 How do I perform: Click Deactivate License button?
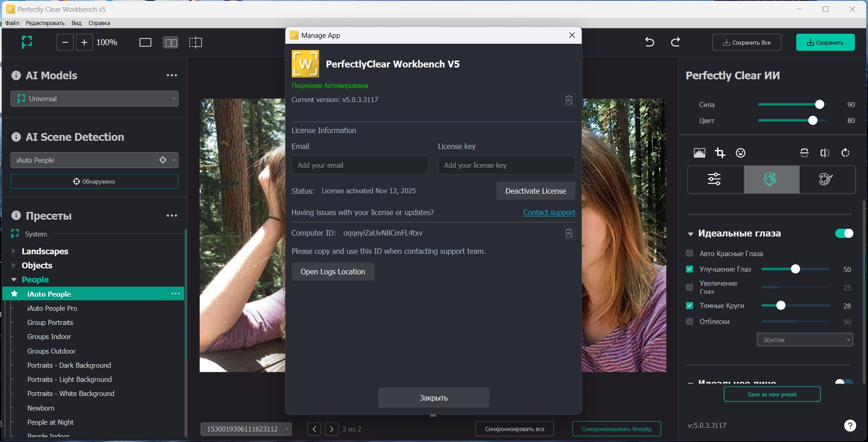(x=536, y=191)
